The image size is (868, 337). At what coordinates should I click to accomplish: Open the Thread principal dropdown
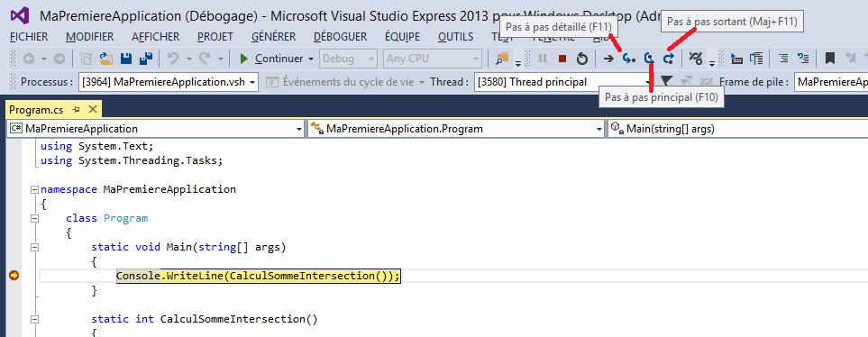pyautogui.click(x=563, y=82)
